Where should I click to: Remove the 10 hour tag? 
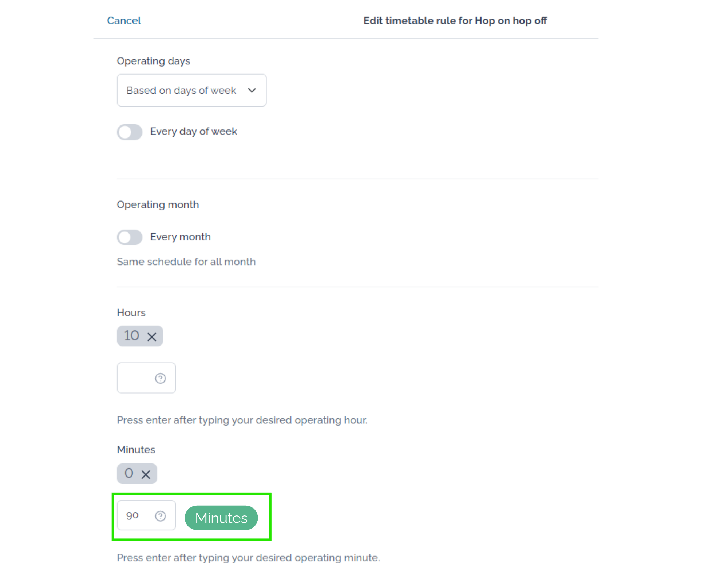(x=152, y=336)
